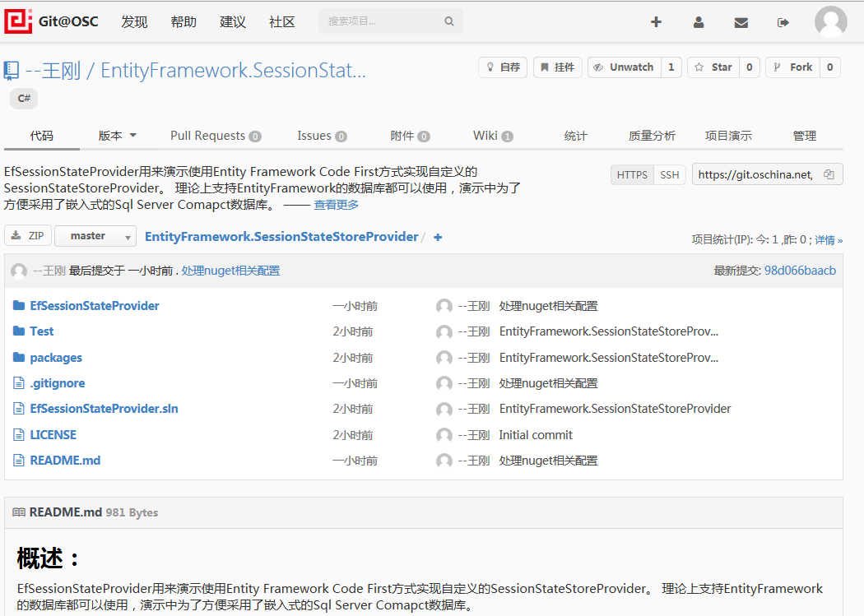Screen dimensions: 864x616
Task: Click the Git@OSC red logo icon
Action: 18,21
